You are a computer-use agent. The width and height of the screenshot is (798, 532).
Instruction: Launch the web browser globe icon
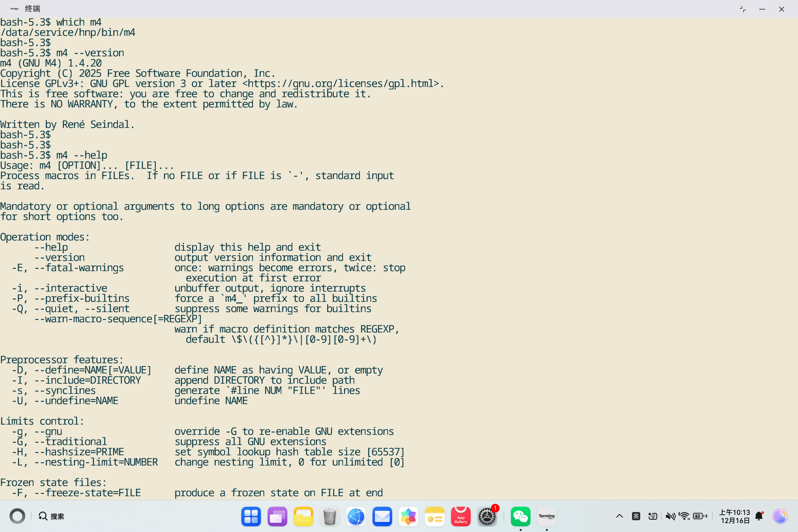[x=356, y=516]
